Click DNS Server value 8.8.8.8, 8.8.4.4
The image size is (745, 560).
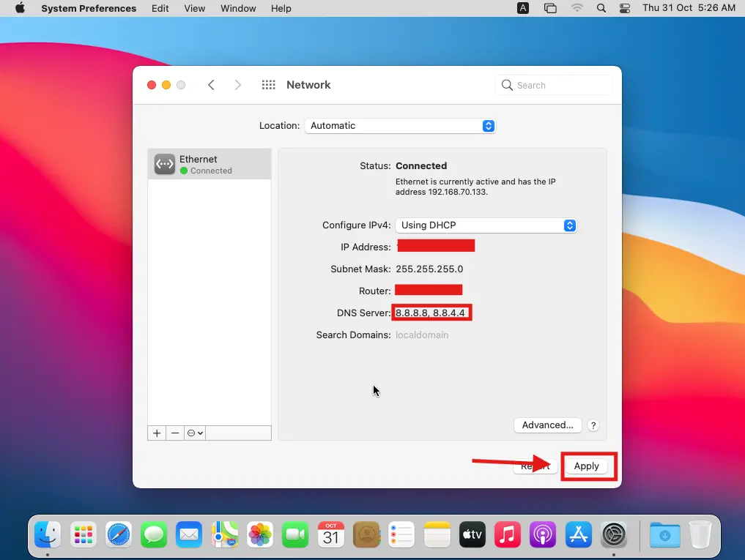coord(430,313)
